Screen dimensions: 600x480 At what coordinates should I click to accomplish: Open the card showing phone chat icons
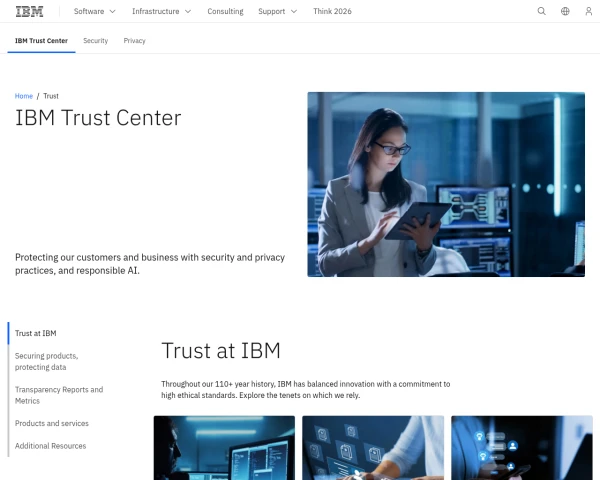522,448
